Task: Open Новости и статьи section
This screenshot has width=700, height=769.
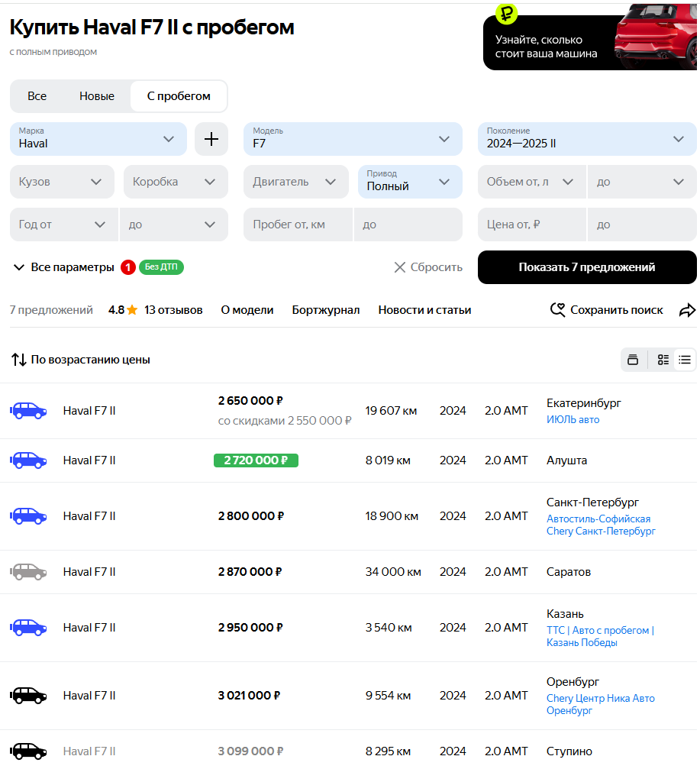Action: click(x=424, y=310)
